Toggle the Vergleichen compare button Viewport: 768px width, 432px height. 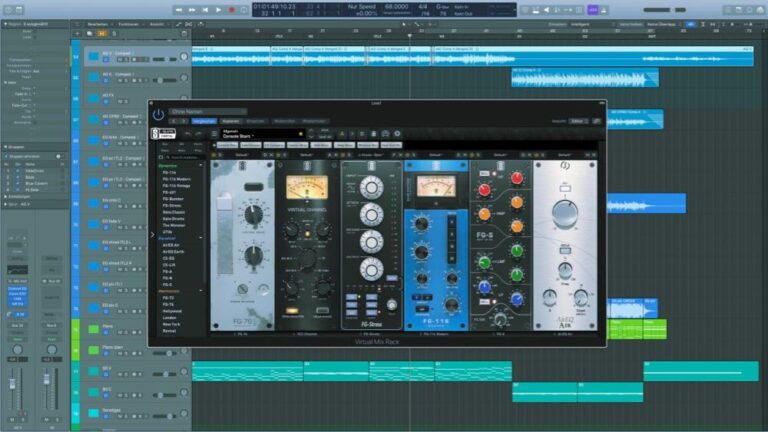point(204,121)
